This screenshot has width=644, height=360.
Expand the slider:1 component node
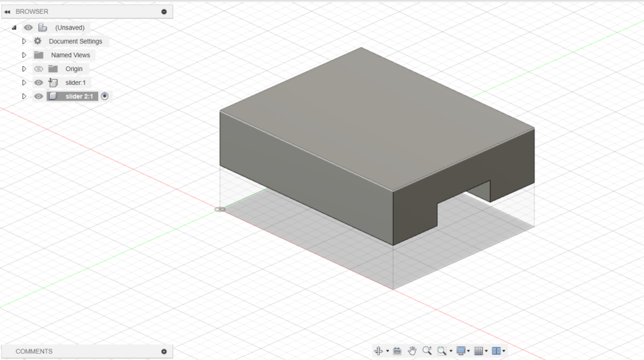coord(24,82)
